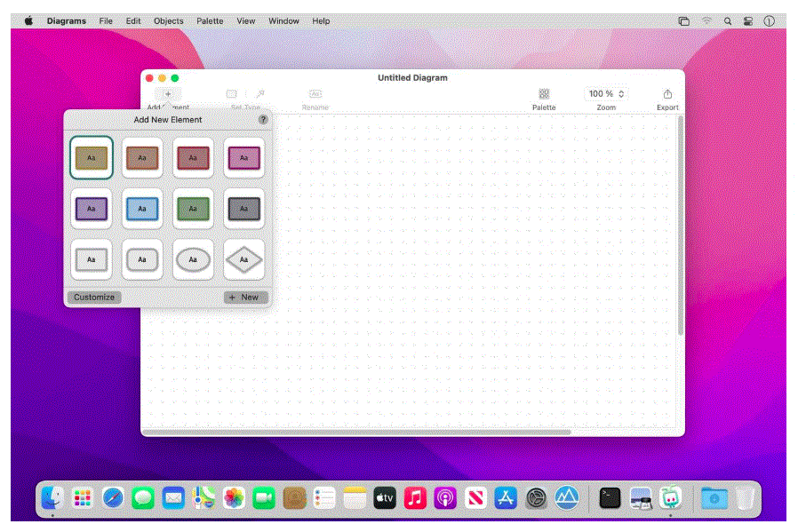Viewport: 798px width, 532px height.
Task: Open the Palette menu in menu bar
Action: [x=211, y=20]
